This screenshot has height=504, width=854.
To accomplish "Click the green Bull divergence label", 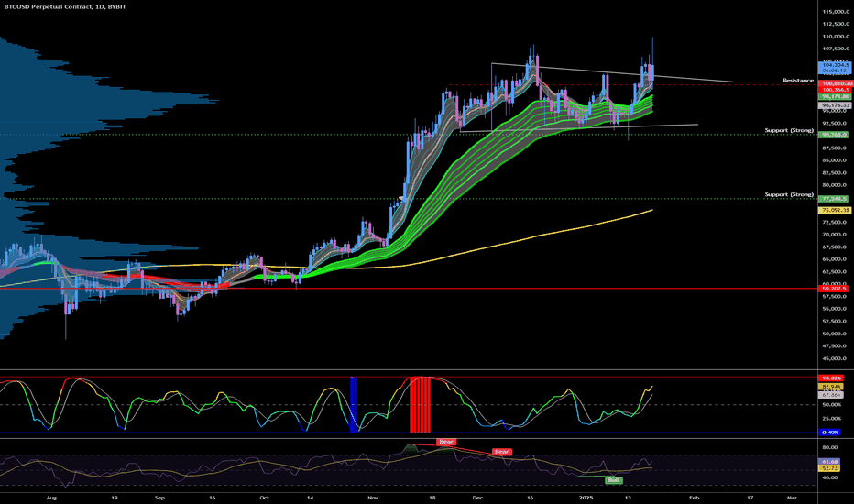I will [614, 480].
